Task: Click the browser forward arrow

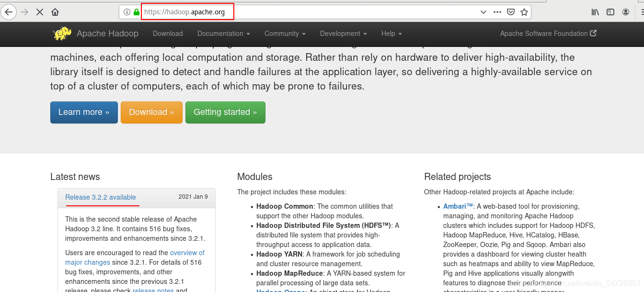Action: pyautogui.click(x=24, y=12)
